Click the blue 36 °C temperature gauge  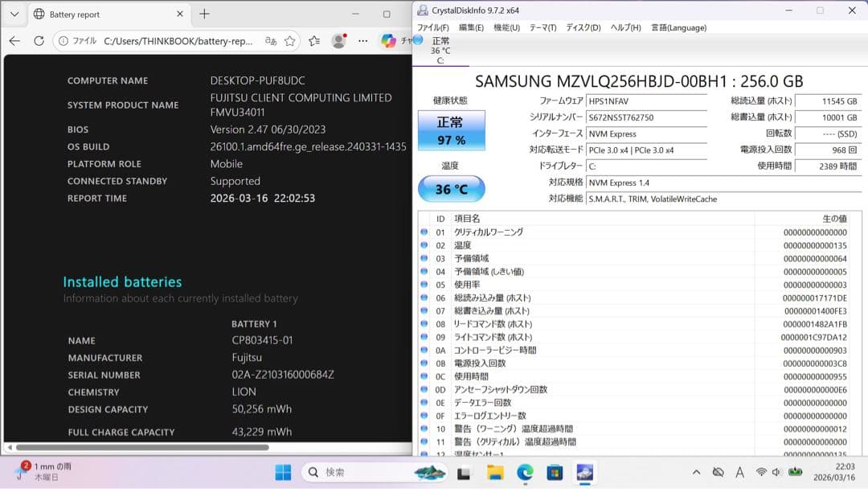(451, 188)
